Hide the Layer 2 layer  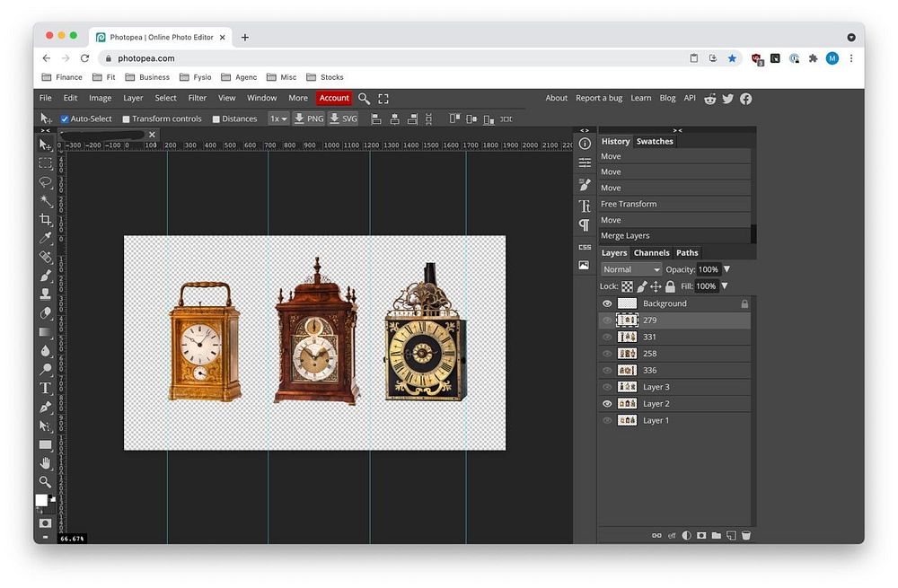point(607,404)
